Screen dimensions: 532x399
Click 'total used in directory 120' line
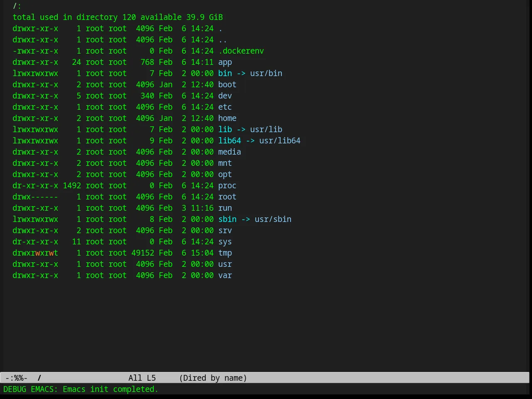pyautogui.click(x=74, y=17)
